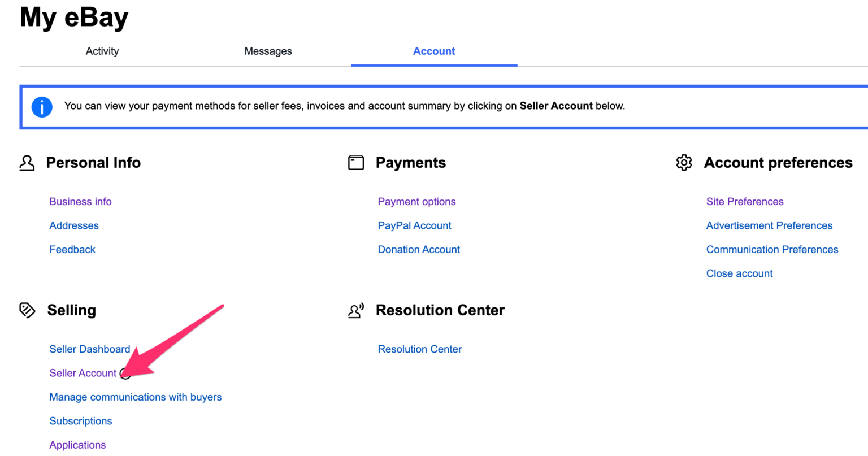Screen dimensions: 868x456
Task: Click the Selling price-tag icon
Action: (x=27, y=310)
